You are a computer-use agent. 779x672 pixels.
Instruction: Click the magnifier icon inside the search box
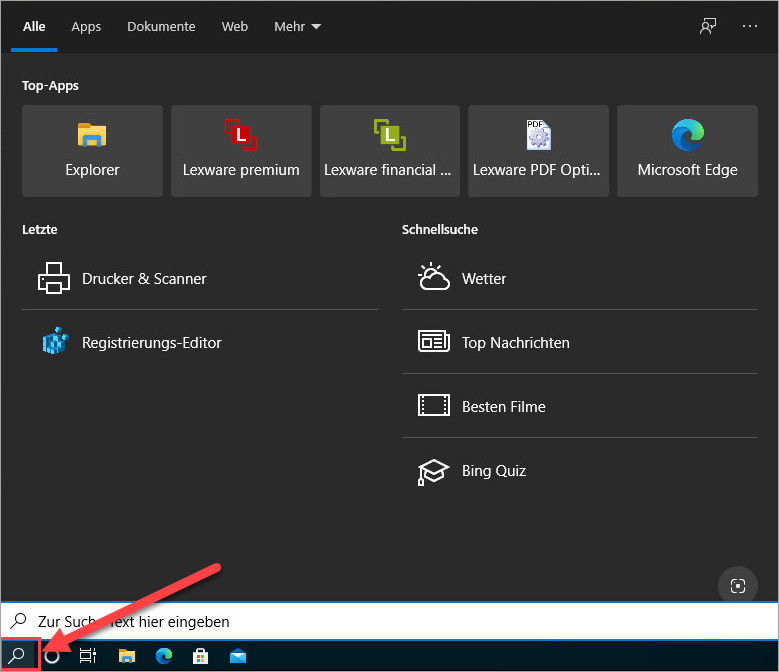pos(18,621)
